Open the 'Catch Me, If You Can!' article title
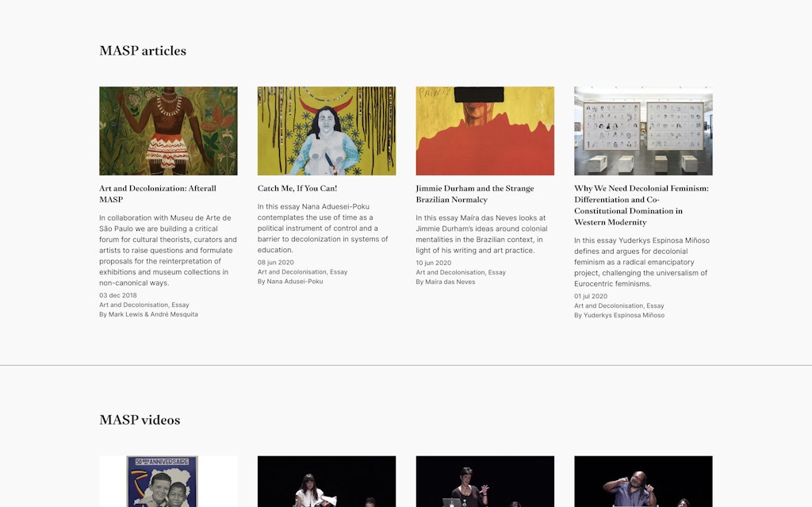Screen dimensions: 812x507 pyautogui.click(x=297, y=189)
